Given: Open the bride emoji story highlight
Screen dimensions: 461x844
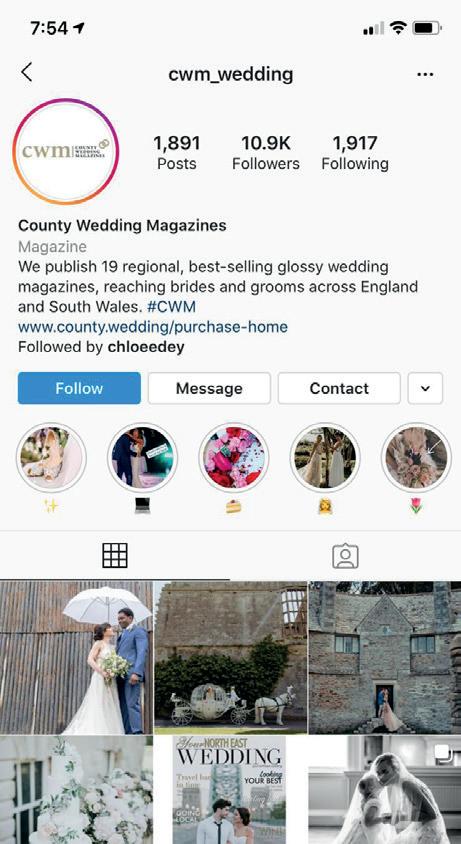Looking at the screenshot, I should pyautogui.click(x=325, y=458).
